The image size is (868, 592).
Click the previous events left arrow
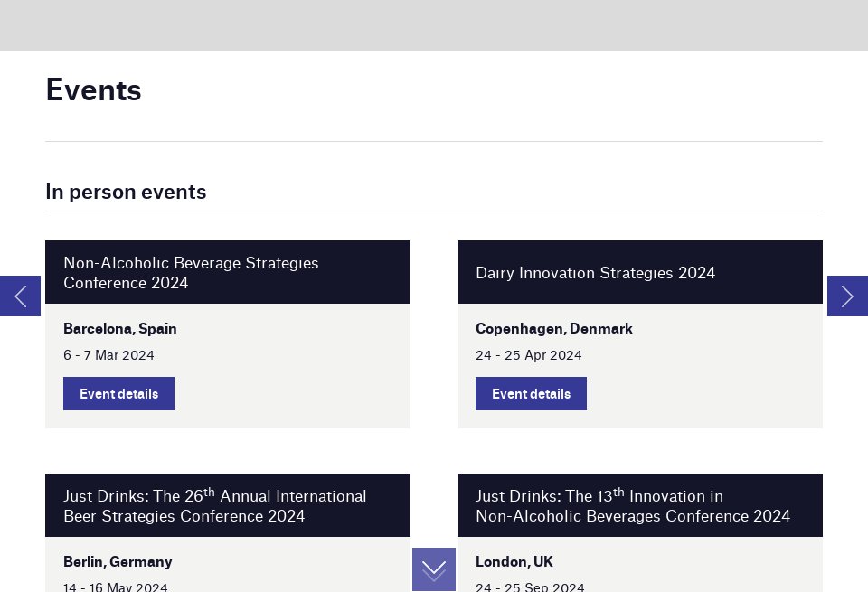pos(20,296)
